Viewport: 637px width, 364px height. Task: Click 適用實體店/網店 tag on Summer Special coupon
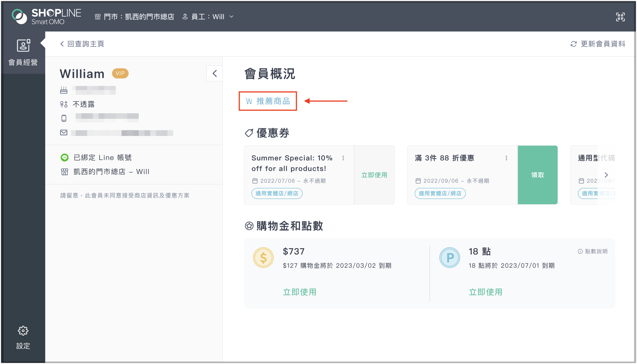(277, 193)
